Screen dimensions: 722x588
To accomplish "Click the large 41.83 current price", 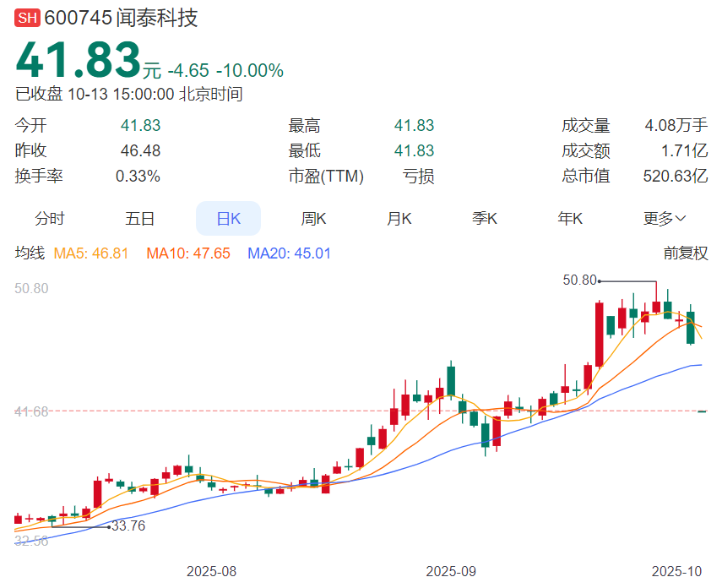I will (78, 61).
